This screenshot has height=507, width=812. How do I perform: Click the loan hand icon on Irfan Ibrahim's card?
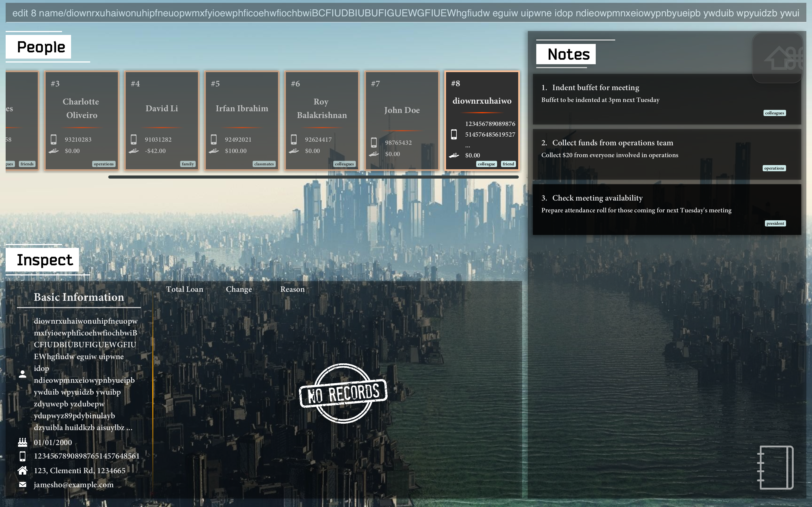tap(214, 151)
